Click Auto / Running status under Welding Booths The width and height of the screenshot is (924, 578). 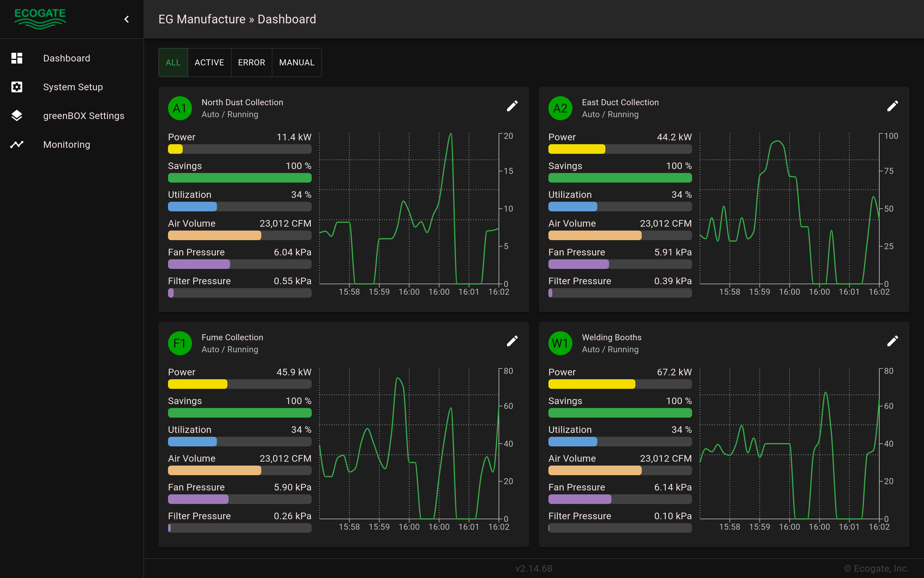pyautogui.click(x=610, y=349)
